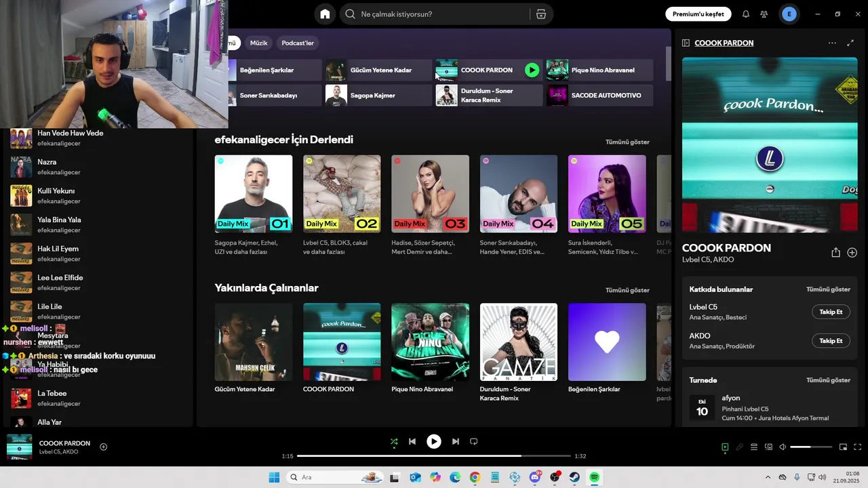Show all in 'İçin Derlendi' section
This screenshot has height=488, width=868.
(x=627, y=142)
